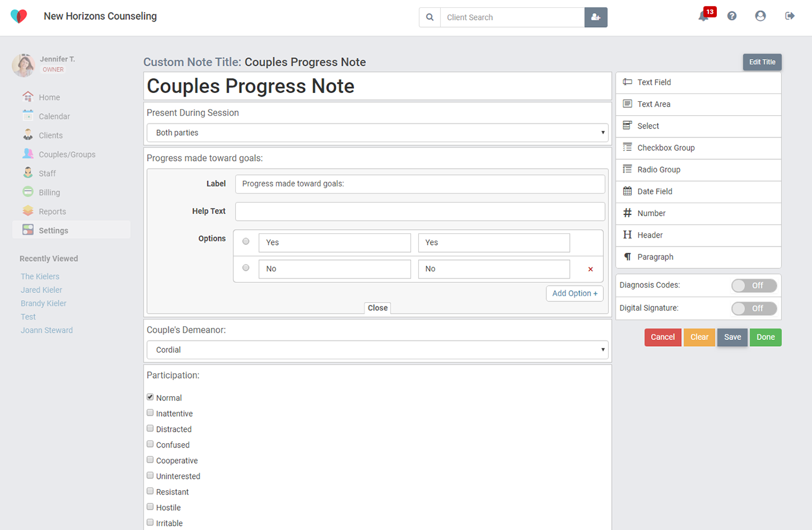Screen dimensions: 812x530
Task: Open the Present During Session dropdown
Action: coord(377,133)
